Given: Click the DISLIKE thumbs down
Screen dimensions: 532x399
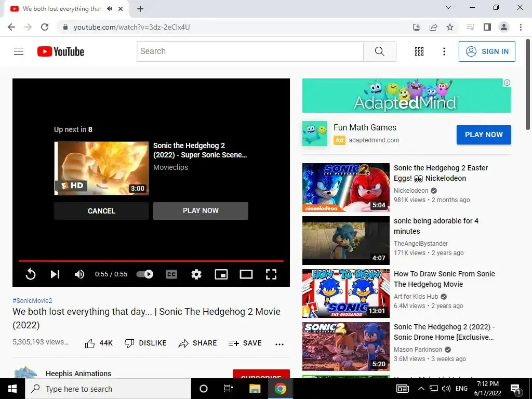Looking at the screenshot, I should coord(145,343).
